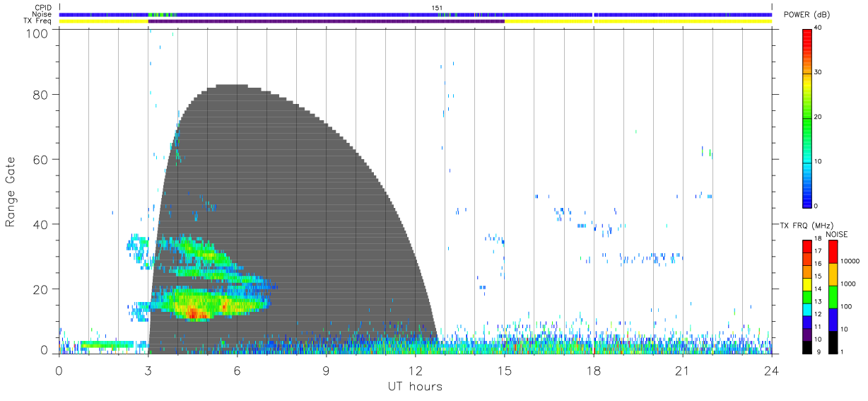
Task: Click the TX Freq row label
Action: [39, 21]
